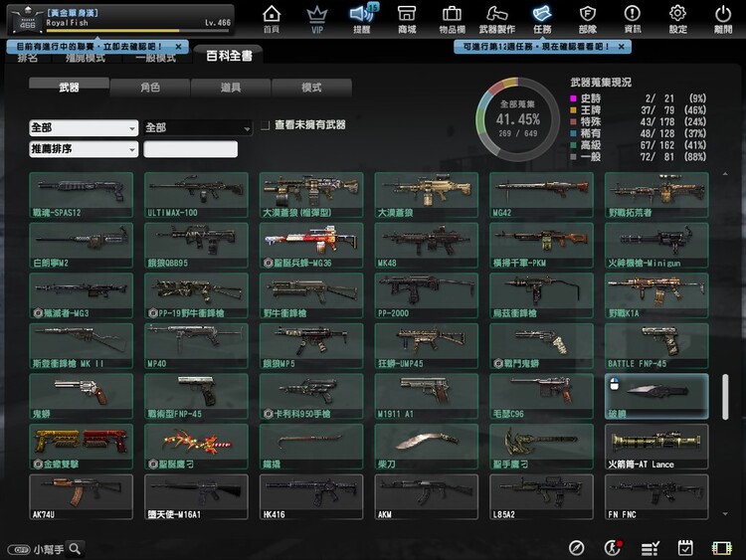Close the league match notification banner

[x=178, y=47]
